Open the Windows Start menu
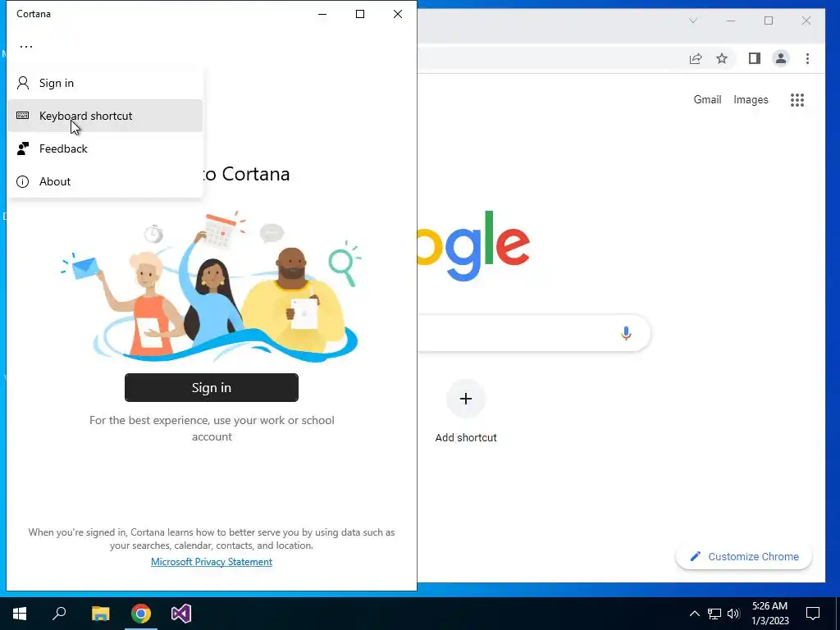 tap(20, 614)
